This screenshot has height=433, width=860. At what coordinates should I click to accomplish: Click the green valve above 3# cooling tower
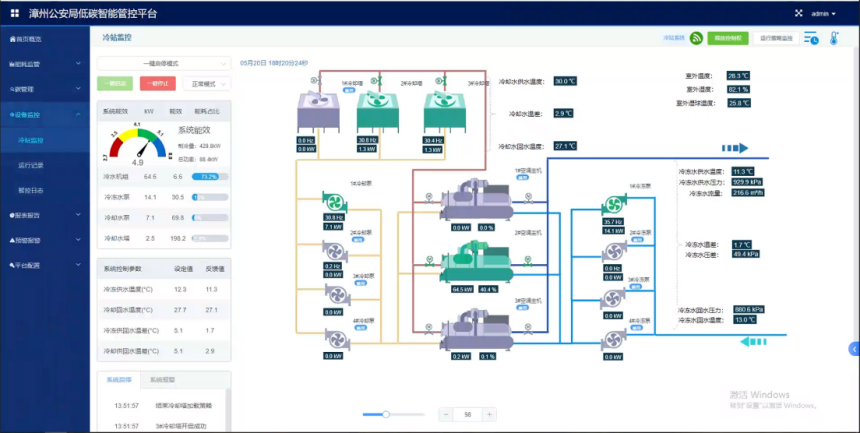click(x=440, y=81)
